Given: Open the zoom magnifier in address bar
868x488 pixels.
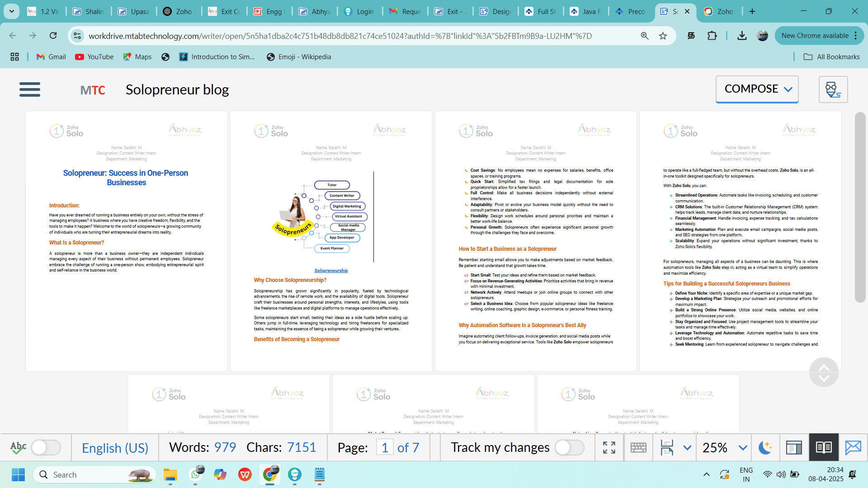Looking at the screenshot, I should pyautogui.click(x=645, y=36).
